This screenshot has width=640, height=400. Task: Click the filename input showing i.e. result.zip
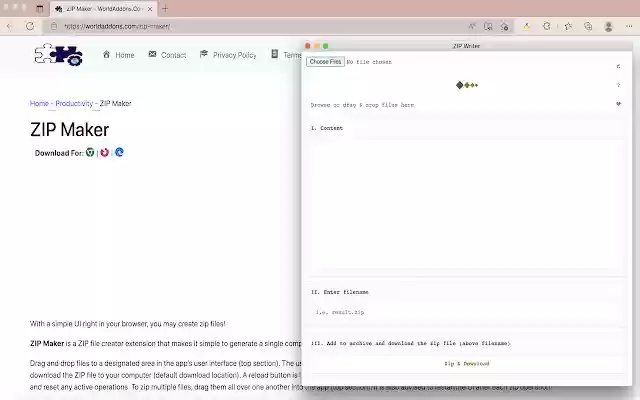pyautogui.click(x=467, y=312)
